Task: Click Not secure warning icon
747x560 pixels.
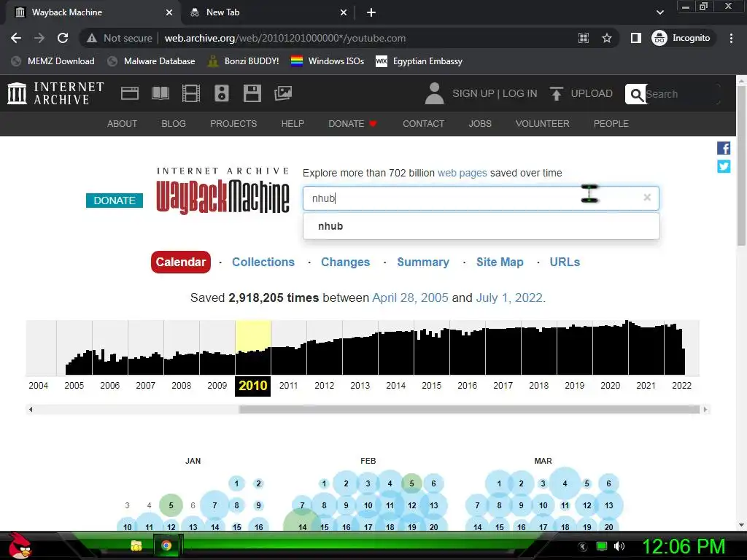Action: pos(91,38)
